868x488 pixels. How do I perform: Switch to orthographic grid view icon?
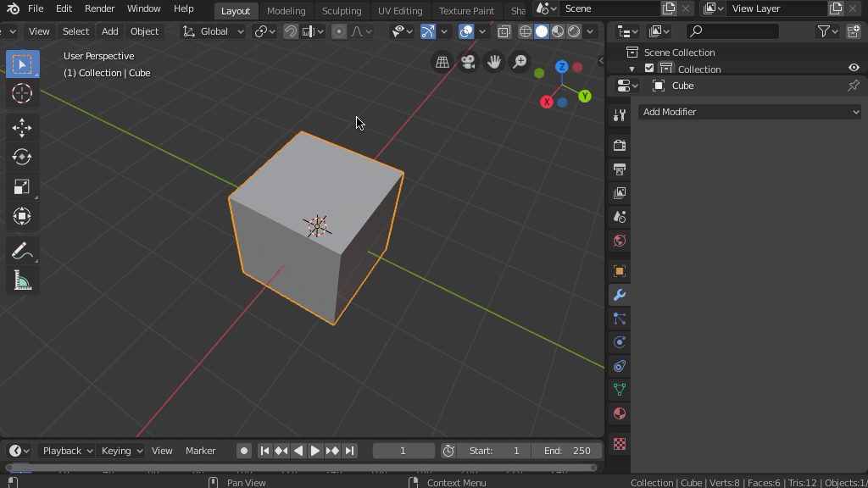click(442, 62)
